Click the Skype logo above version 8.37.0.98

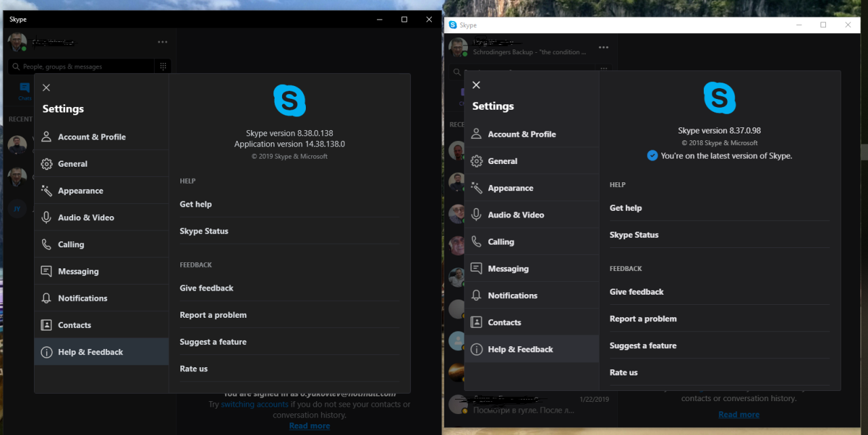pyautogui.click(x=719, y=98)
